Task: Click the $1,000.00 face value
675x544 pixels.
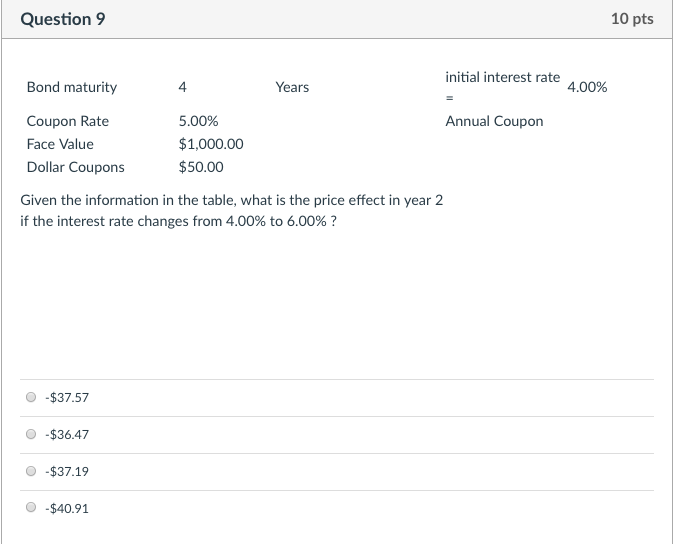Action: click(x=211, y=144)
